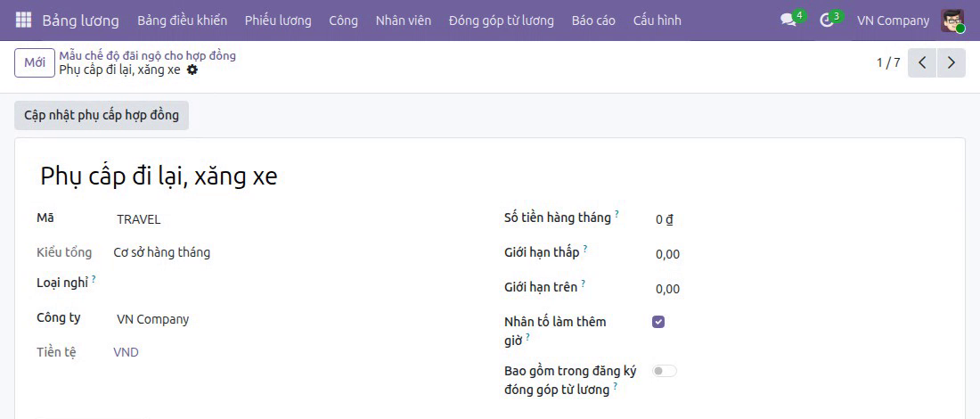Uncheck the Nhân tố làm thêm giờ checkbox

[658, 322]
